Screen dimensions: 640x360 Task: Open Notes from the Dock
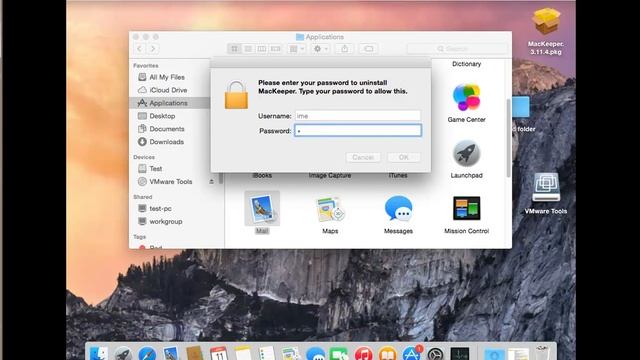(243, 353)
